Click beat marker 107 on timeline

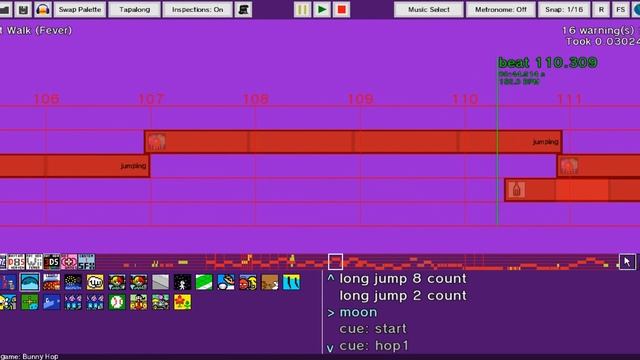151,99
